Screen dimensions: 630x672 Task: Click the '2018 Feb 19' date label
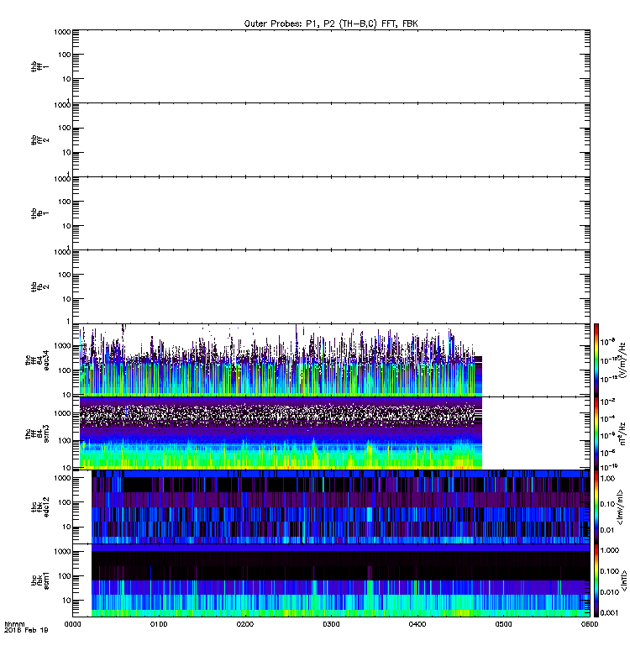tap(26, 630)
